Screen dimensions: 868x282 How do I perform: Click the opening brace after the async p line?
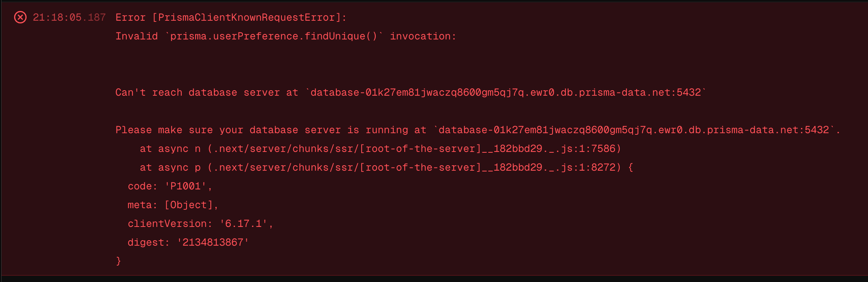coord(630,167)
